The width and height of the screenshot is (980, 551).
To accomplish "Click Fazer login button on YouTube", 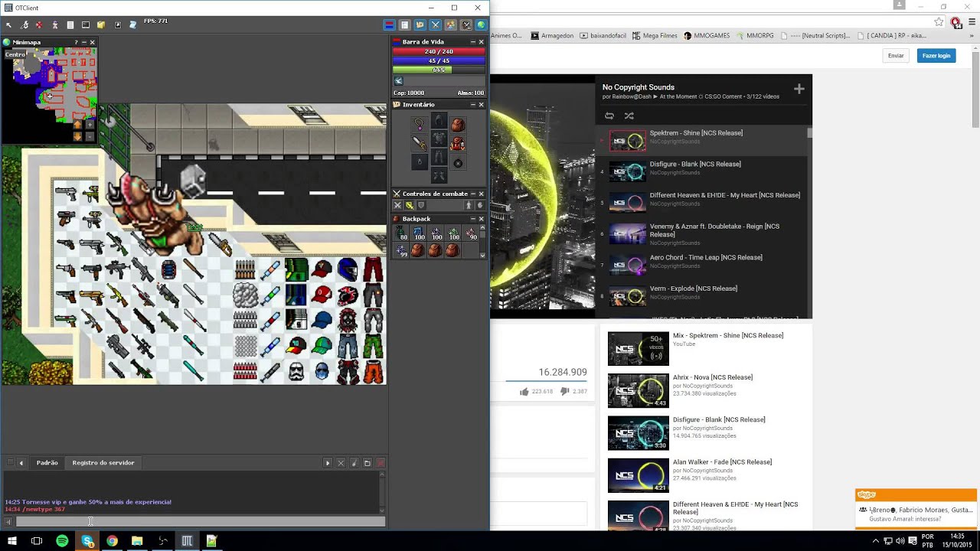I will pos(936,56).
